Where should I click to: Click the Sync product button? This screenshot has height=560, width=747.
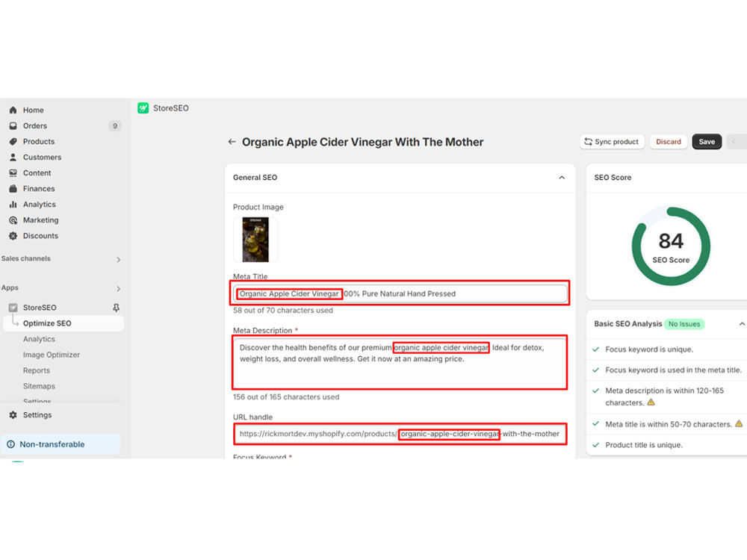coord(612,142)
